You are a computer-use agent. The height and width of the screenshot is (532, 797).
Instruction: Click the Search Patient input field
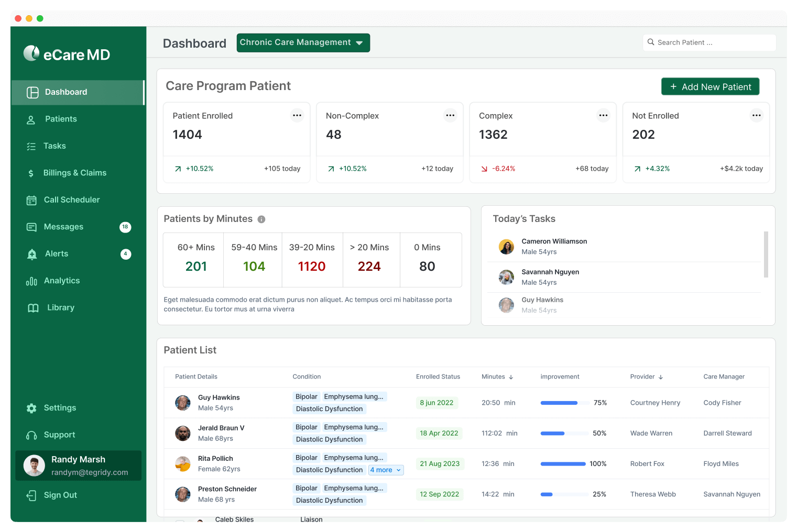tap(709, 42)
